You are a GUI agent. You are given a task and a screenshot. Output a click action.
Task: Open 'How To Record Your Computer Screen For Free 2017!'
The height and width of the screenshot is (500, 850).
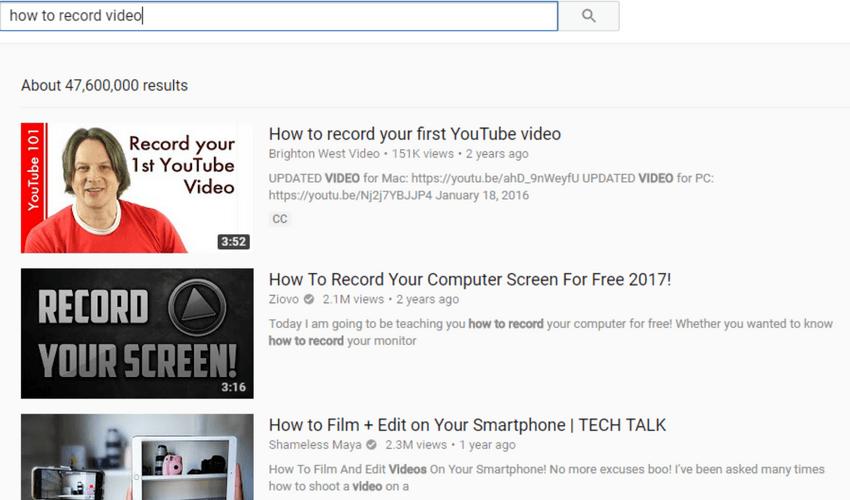[x=470, y=279]
